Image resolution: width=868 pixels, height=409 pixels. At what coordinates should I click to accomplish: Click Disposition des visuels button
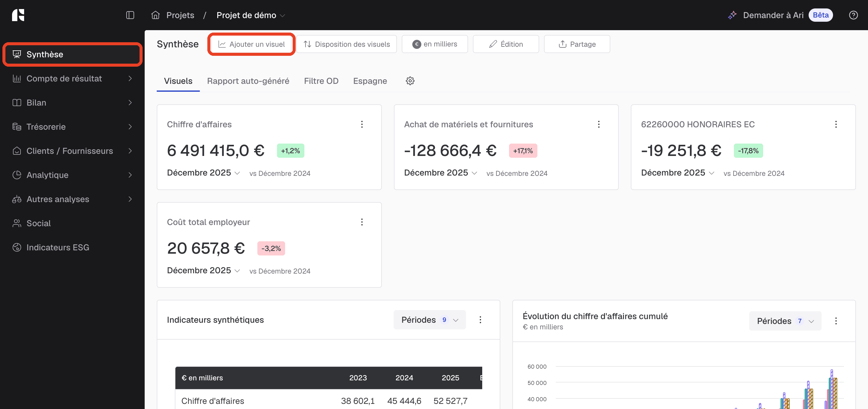tap(346, 44)
